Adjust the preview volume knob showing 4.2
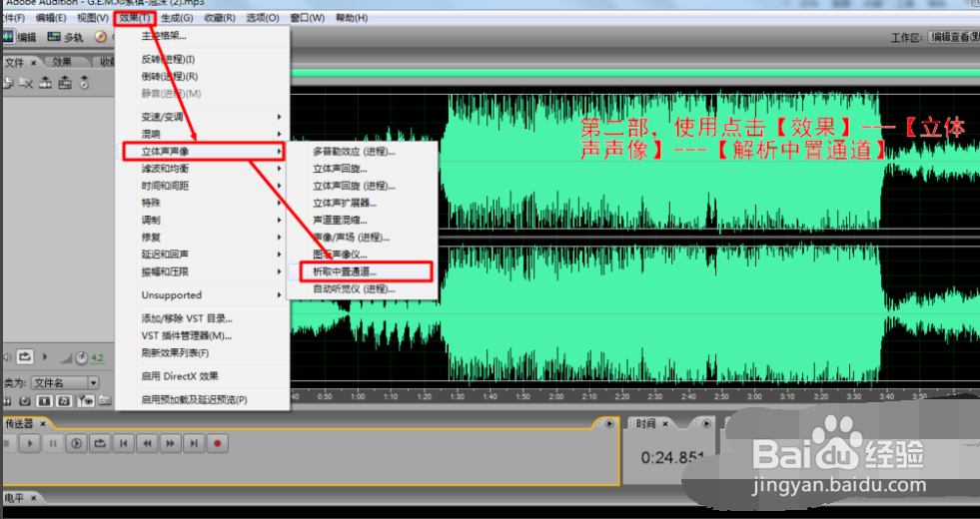The width and height of the screenshot is (980, 519). [82, 358]
